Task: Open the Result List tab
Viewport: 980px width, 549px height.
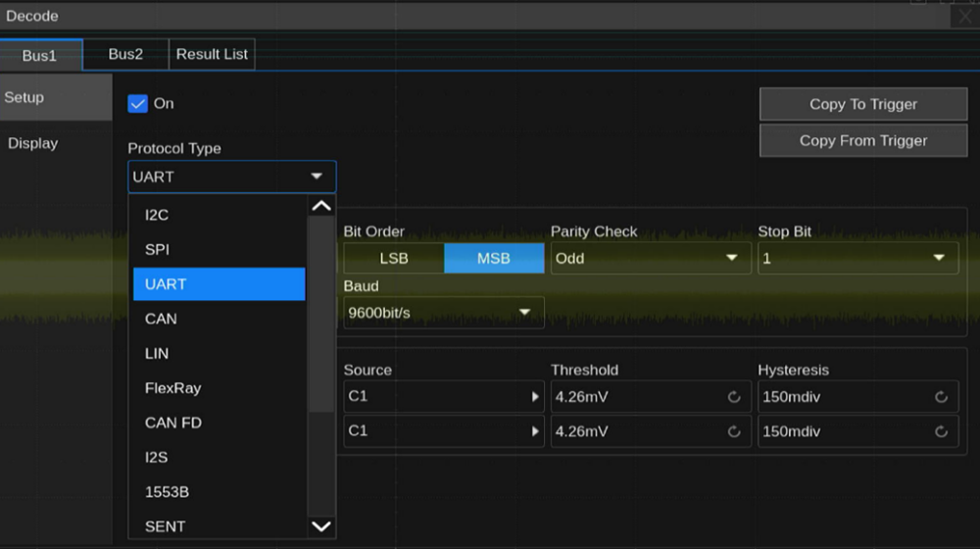Action: (x=212, y=55)
